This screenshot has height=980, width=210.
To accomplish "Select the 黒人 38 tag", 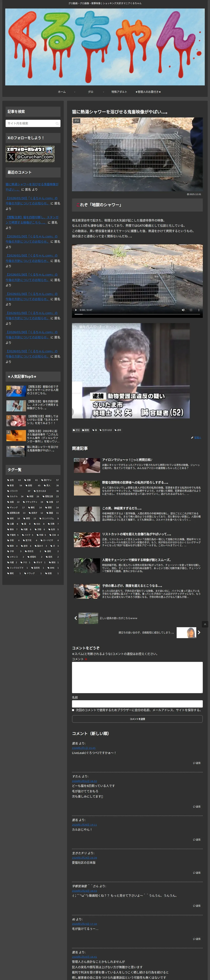I will coord(52,485).
